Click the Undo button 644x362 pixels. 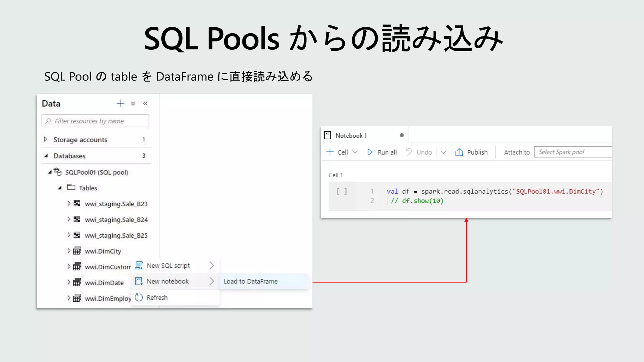(419, 152)
